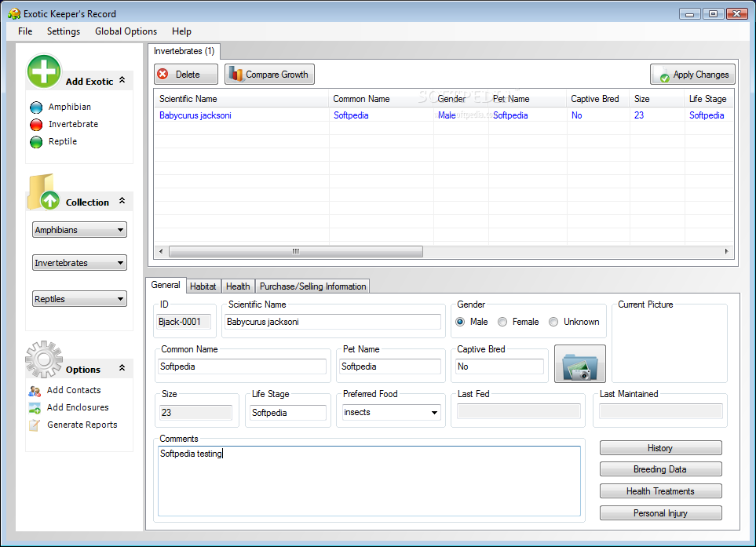Click the ID field Bjack-0001

pyautogui.click(x=184, y=322)
